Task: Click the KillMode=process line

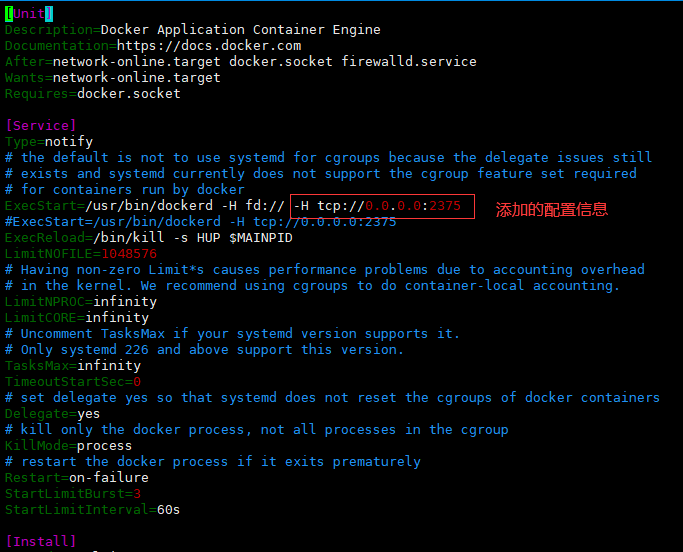Action: (68, 446)
